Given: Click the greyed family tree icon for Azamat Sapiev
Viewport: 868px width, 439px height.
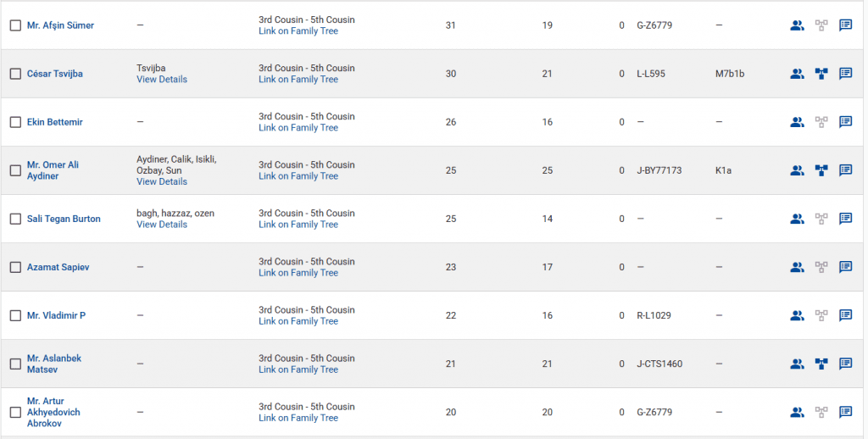Looking at the screenshot, I should click(821, 267).
